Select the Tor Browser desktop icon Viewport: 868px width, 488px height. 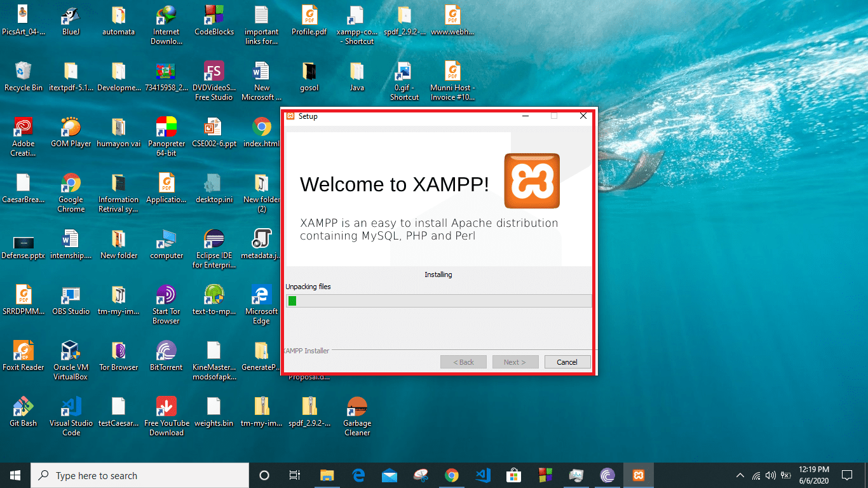(118, 353)
